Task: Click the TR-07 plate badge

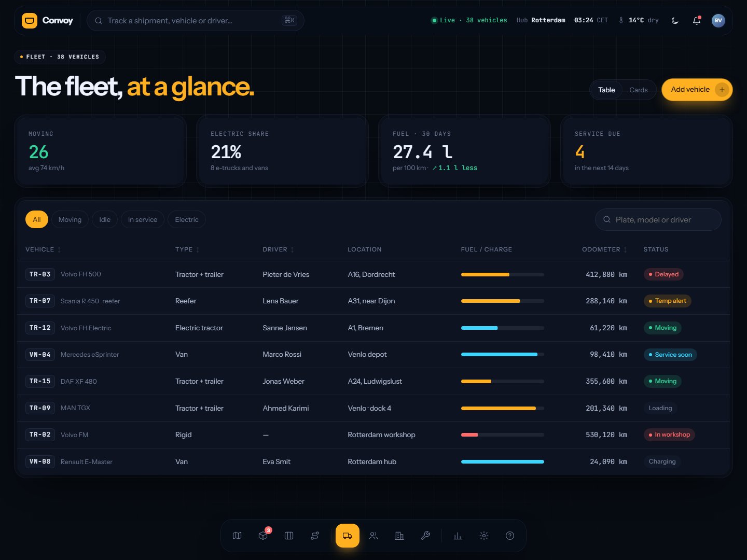Action: (x=40, y=301)
